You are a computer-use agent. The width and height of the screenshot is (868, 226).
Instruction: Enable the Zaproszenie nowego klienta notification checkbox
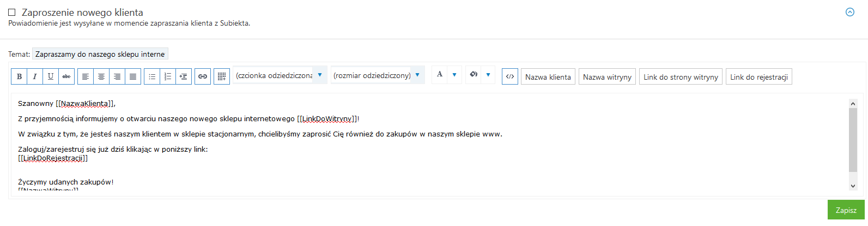click(12, 12)
